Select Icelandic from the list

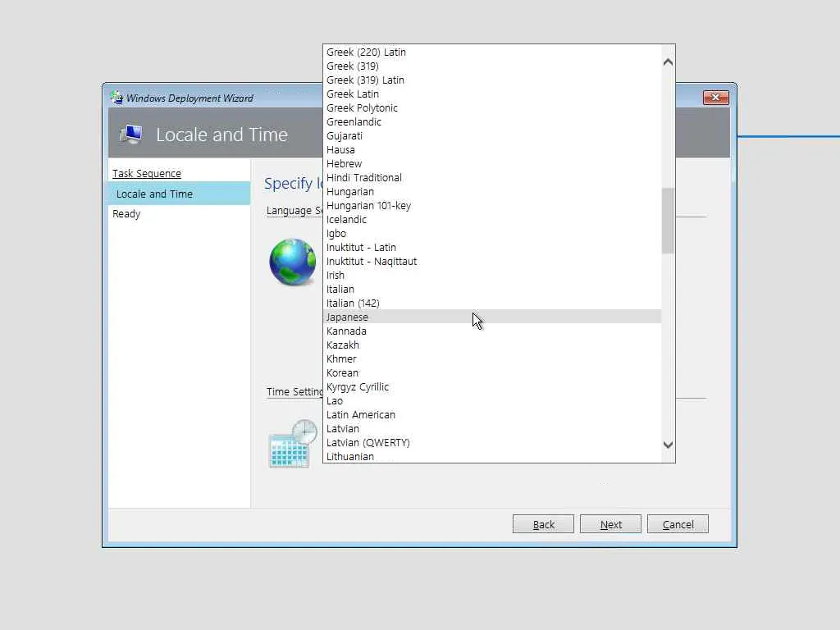coord(492,219)
